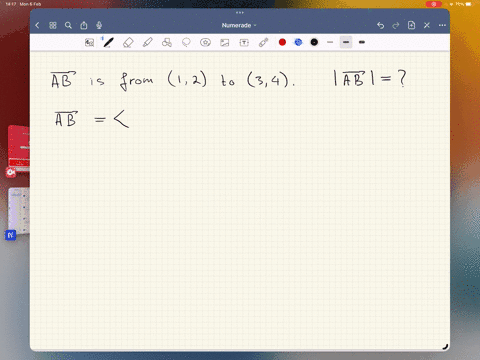This screenshot has width=480, height=360.
Task: Select the Text box tool
Action: pos(244,42)
